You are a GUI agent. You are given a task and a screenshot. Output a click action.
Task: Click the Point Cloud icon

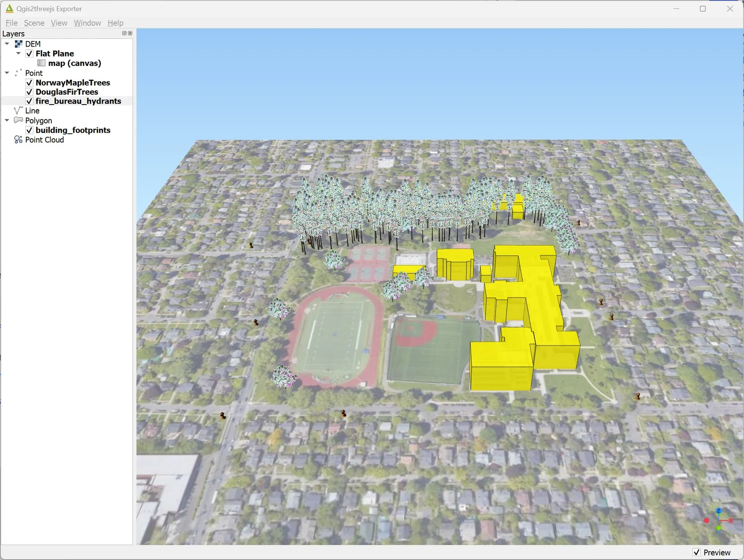point(18,140)
